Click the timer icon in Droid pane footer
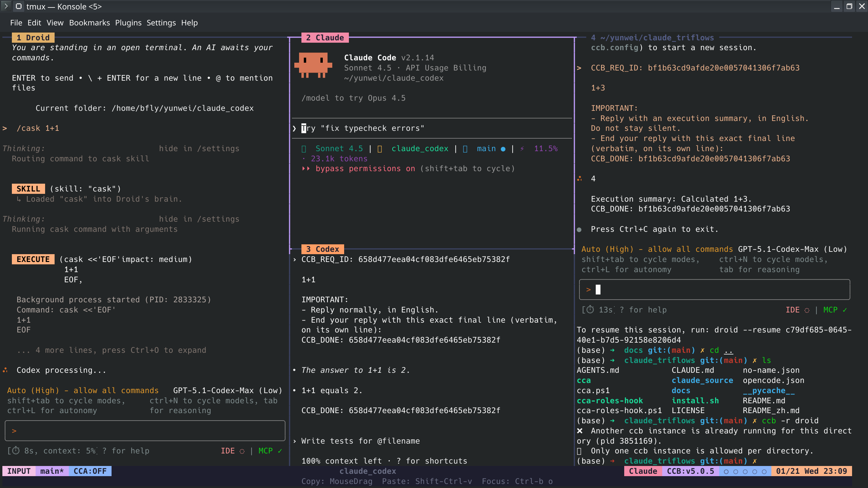 pos(16,451)
